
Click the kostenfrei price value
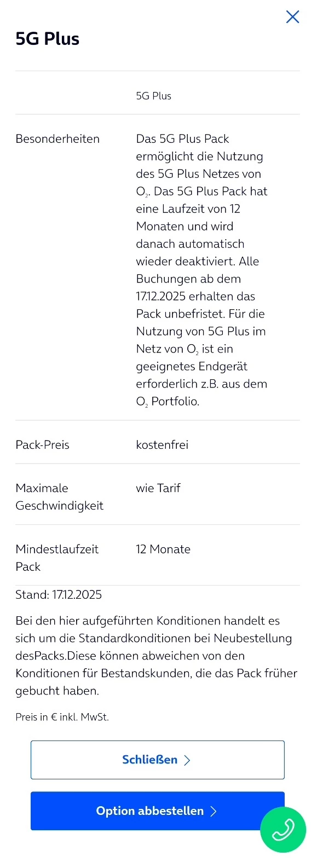(162, 445)
